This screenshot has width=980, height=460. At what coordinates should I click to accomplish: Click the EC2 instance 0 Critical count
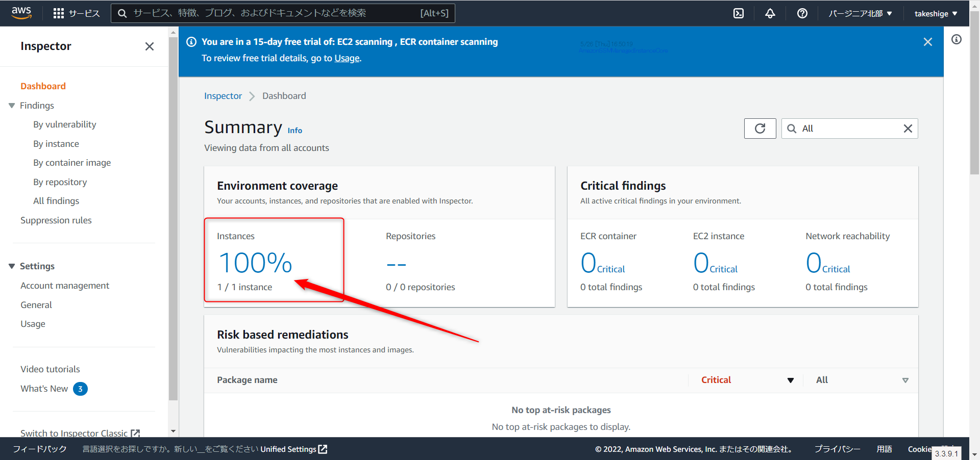715,263
